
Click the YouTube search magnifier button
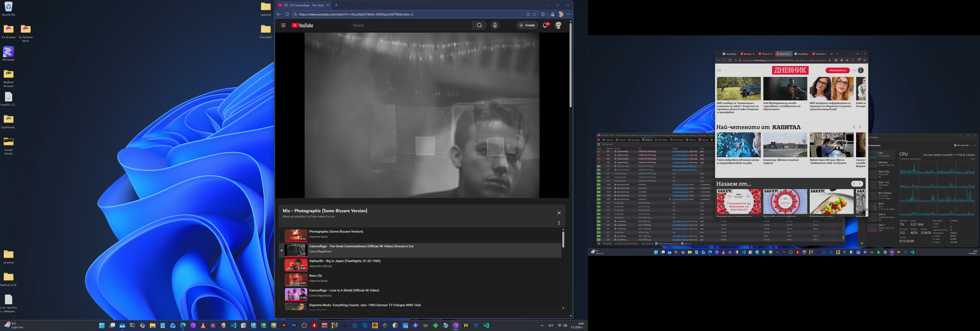pos(479,26)
